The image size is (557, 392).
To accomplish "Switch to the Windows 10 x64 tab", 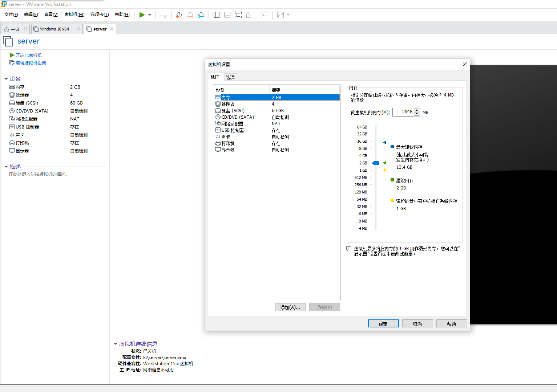I will (55, 29).
